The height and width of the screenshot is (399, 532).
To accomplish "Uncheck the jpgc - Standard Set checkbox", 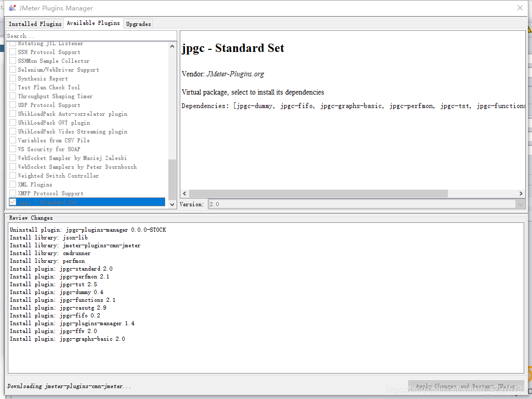I will (12, 202).
